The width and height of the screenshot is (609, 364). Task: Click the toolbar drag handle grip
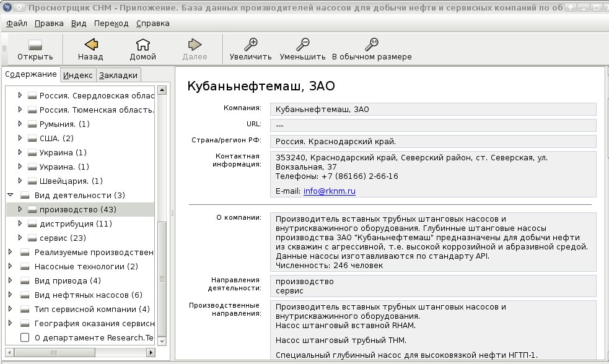coord(4,49)
